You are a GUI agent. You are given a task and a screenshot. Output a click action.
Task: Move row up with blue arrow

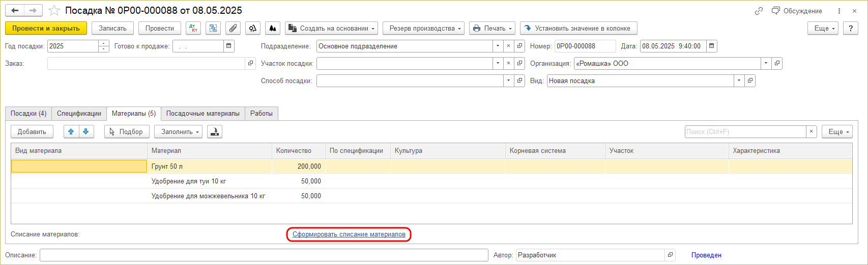[71, 131]
